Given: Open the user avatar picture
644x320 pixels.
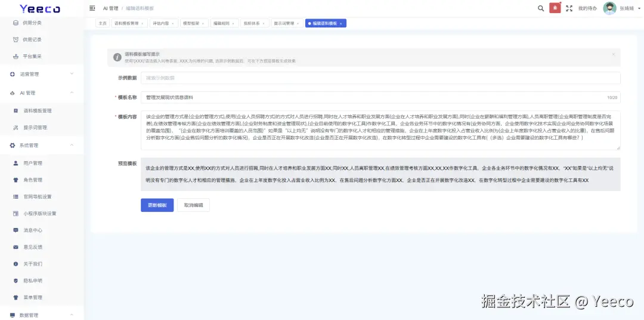Looking at the screenshot, I should click(x=609, y=8).
